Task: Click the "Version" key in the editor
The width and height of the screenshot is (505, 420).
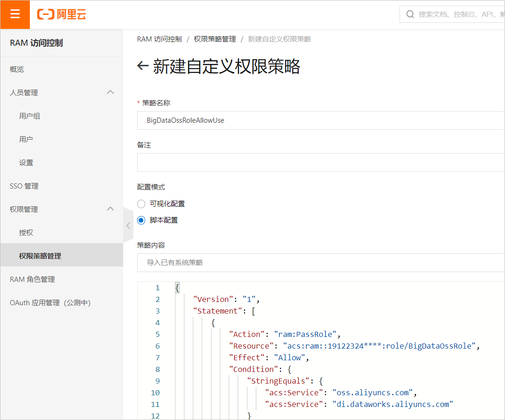Action: 213,299
